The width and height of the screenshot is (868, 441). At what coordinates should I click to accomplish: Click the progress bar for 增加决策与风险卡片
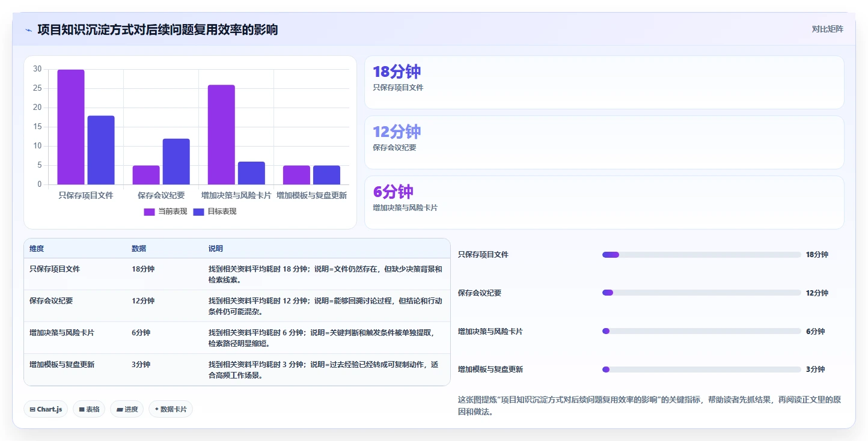coord(701,331)
